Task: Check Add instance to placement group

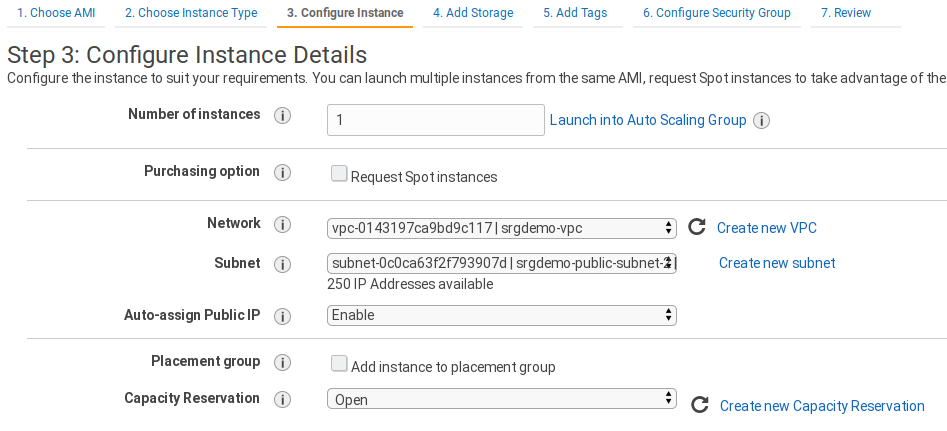Action: tap(339, 365)
